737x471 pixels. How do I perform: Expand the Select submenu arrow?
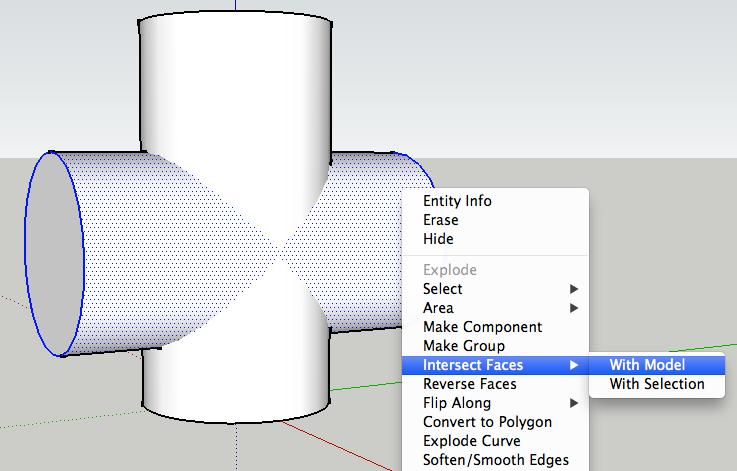[574, 289]
